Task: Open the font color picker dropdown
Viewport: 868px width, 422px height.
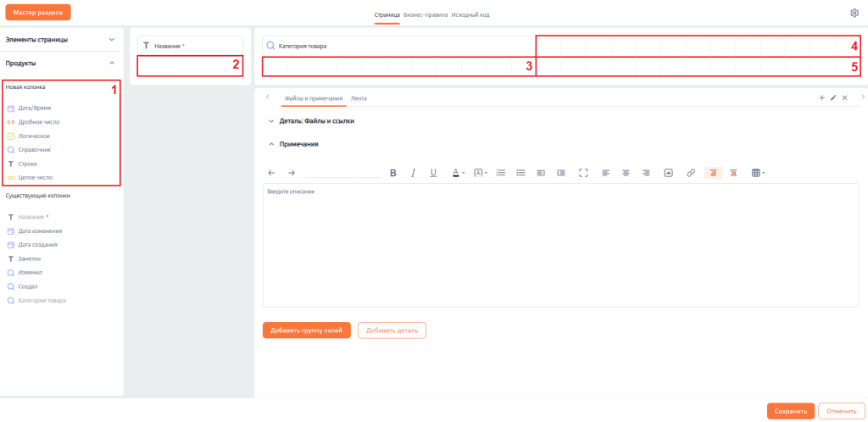Action: click(458, 173)
